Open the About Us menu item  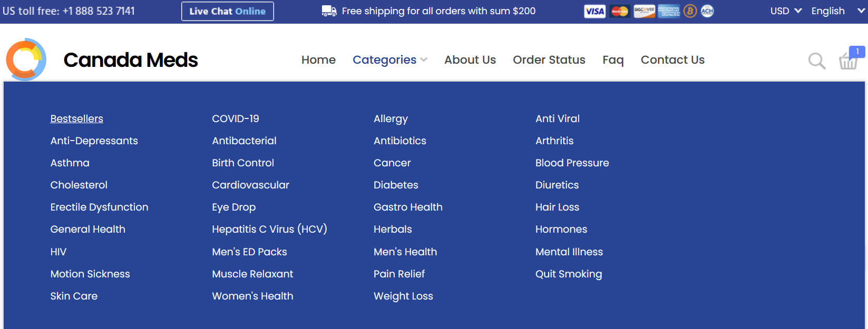470,60
